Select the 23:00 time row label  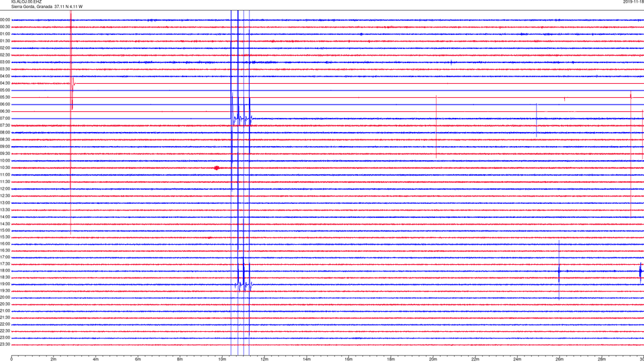(5, 338)
